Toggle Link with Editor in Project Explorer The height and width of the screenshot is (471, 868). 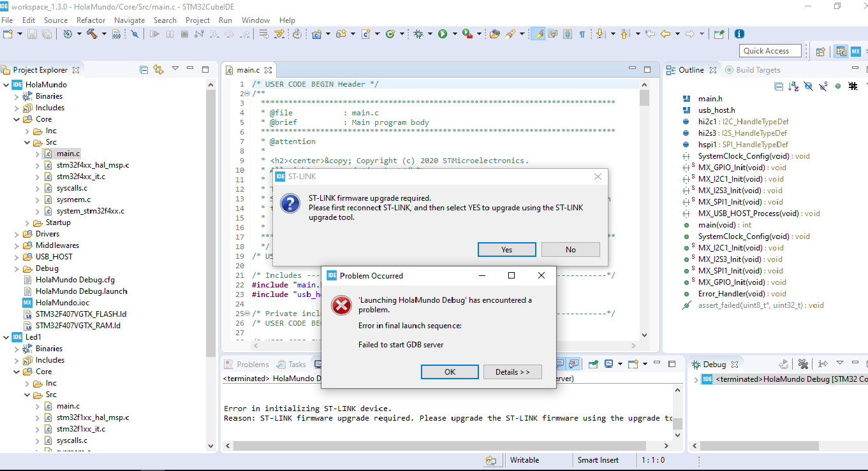click(158, 69)
